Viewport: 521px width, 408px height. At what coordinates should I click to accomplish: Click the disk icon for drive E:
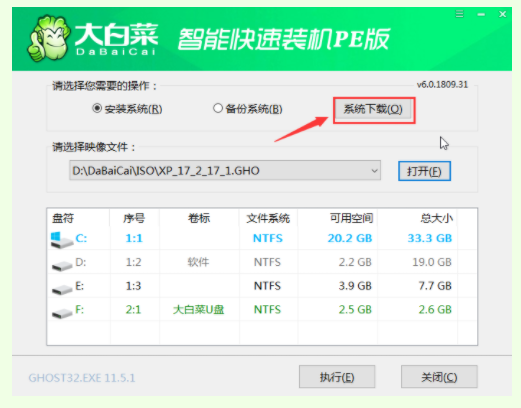tap(62, 289)
